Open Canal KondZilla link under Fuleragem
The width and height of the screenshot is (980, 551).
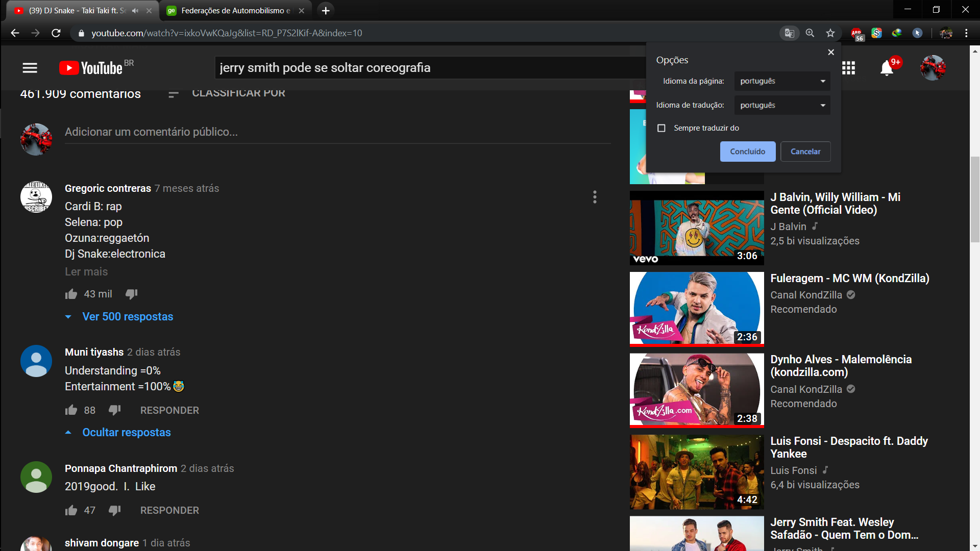806,295
